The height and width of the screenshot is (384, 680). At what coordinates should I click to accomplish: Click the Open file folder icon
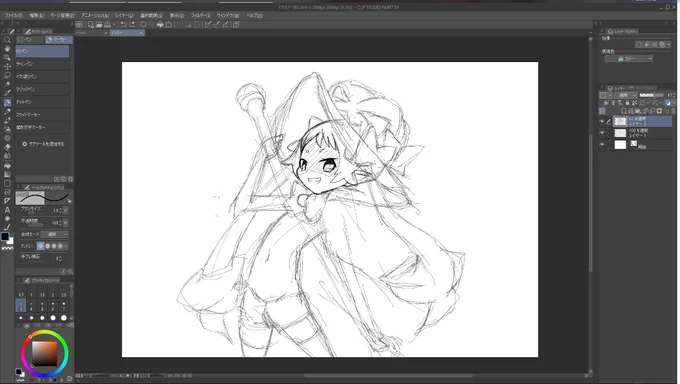(99, 25)
